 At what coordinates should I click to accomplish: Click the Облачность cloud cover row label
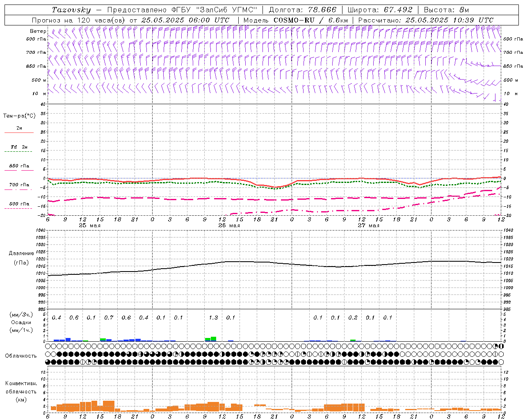(21, 356)
